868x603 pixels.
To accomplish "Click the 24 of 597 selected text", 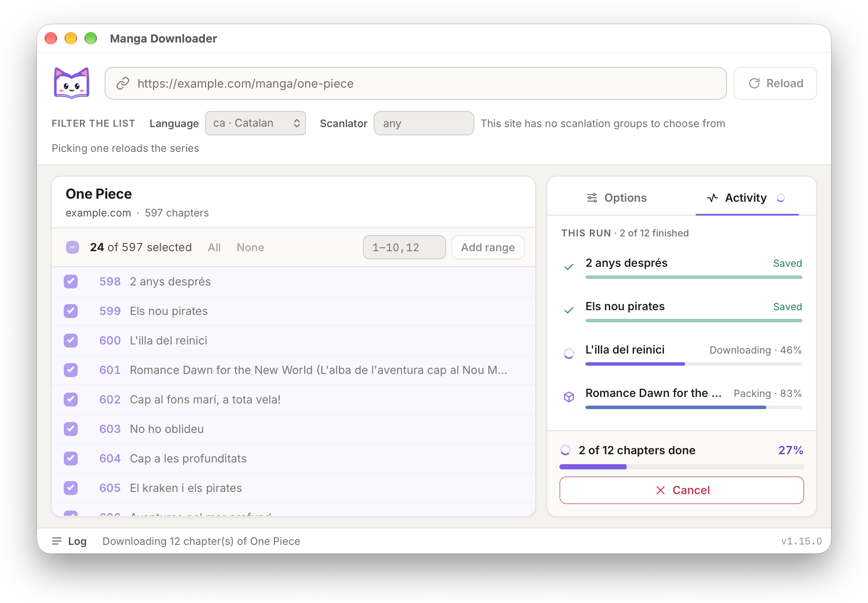I will point(141,247).
